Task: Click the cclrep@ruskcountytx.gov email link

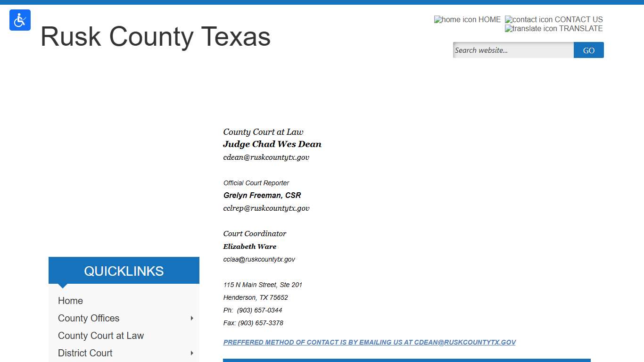Action: pos(266,208)
